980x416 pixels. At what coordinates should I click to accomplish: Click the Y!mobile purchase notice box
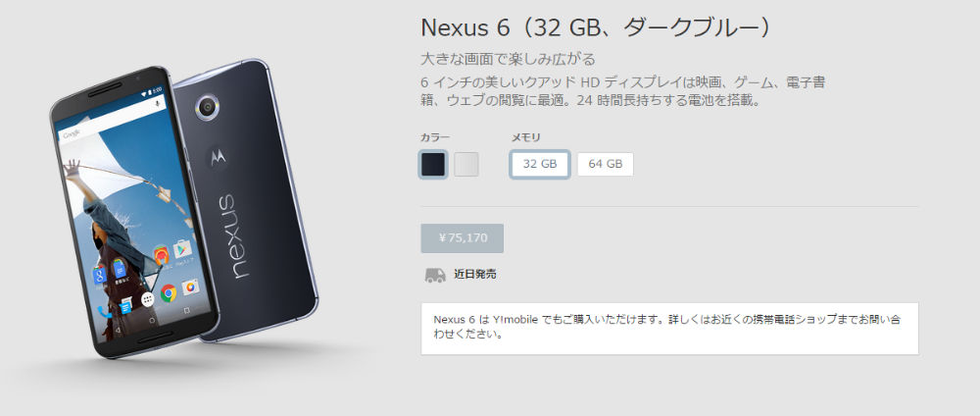(670, 329)
